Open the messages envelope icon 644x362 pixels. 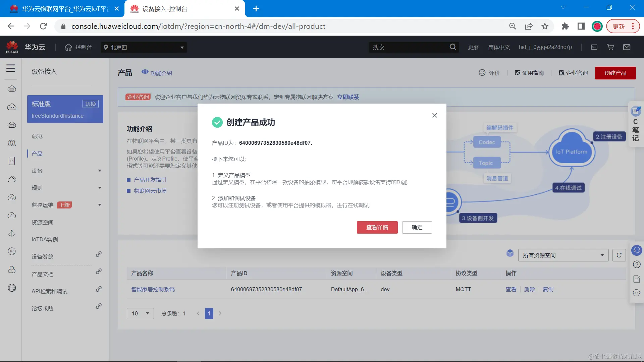click(x=627, y=47)
